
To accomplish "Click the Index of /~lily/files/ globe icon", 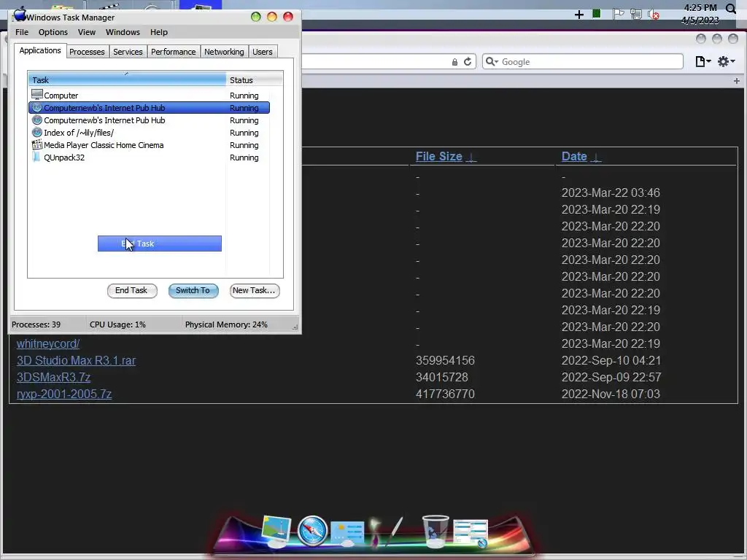I will point(36,133).
